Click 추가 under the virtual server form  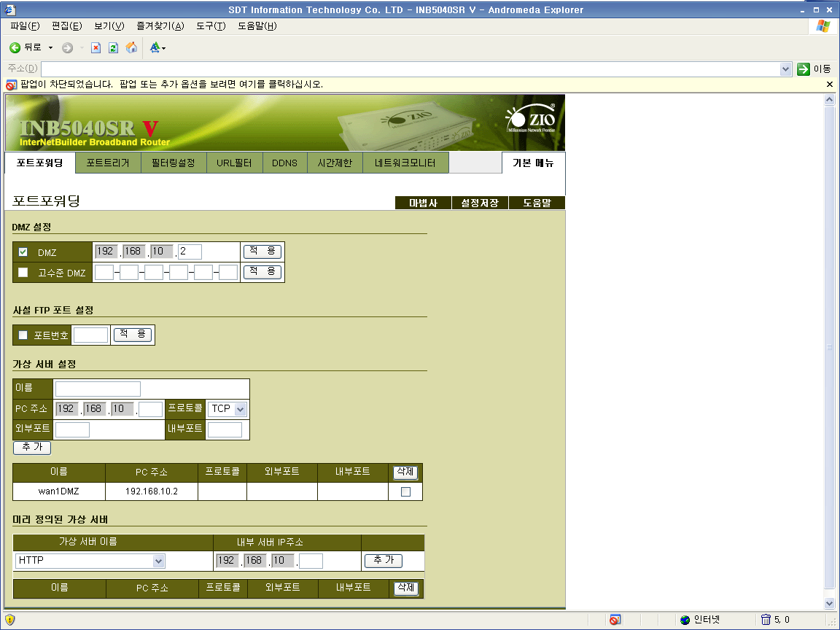(32, 447)
